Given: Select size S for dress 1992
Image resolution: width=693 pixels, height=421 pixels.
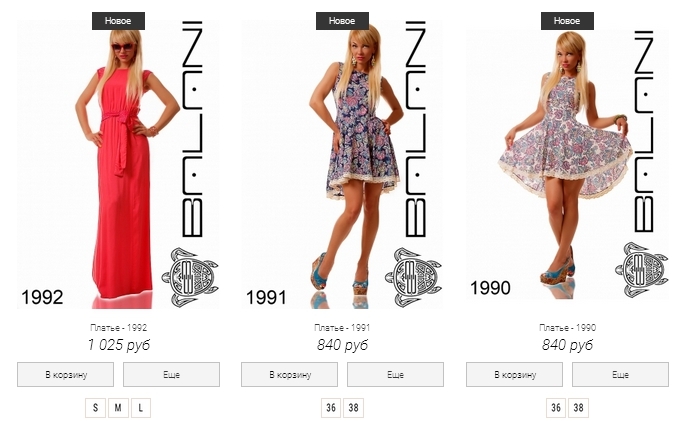Looking at the screenshot, I should 95,408.
